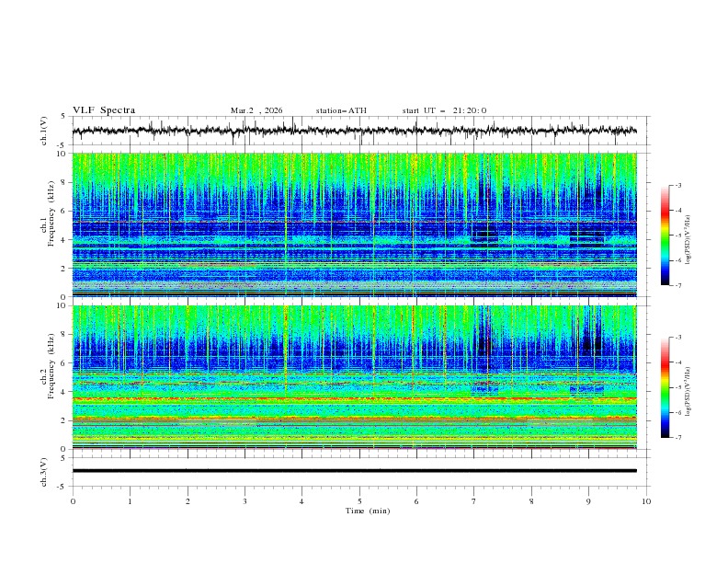Click ch.2 frequency axis tick '8'

(x=63, y=335)
